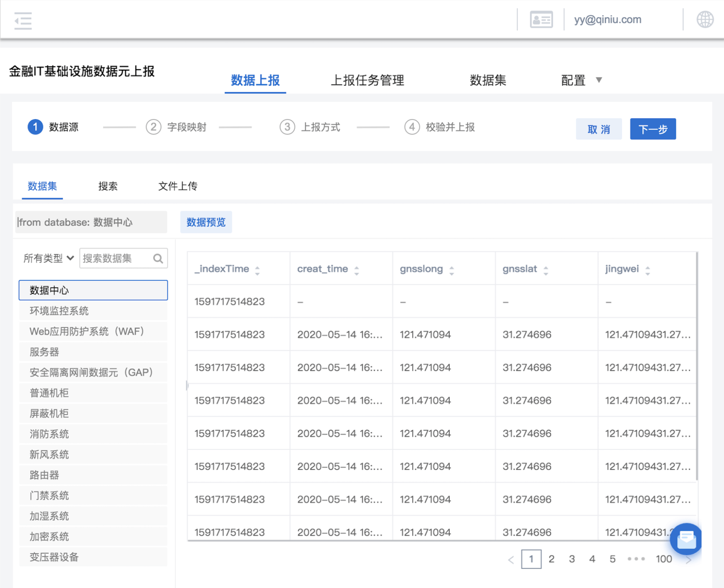
Task: Select the 数据中心 dataset in the list
Action: click(93, 290)
